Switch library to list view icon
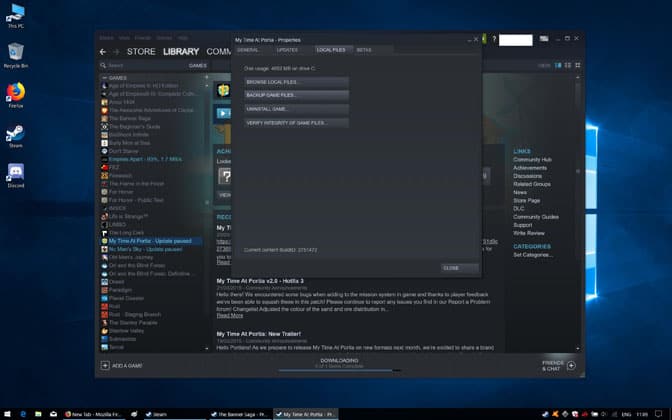 point(568,65)
